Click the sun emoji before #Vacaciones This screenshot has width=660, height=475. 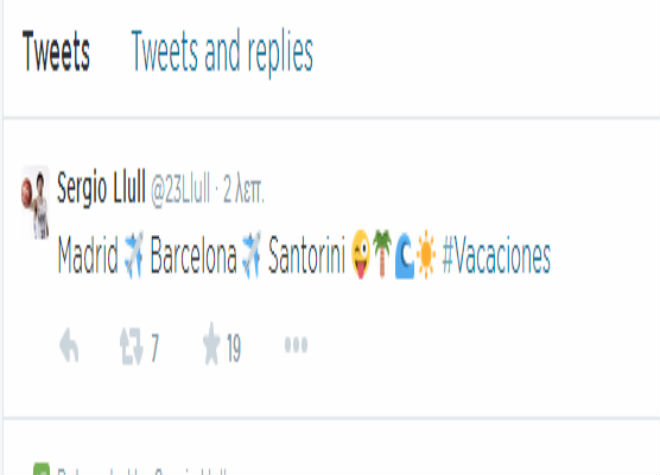[426, 254]
